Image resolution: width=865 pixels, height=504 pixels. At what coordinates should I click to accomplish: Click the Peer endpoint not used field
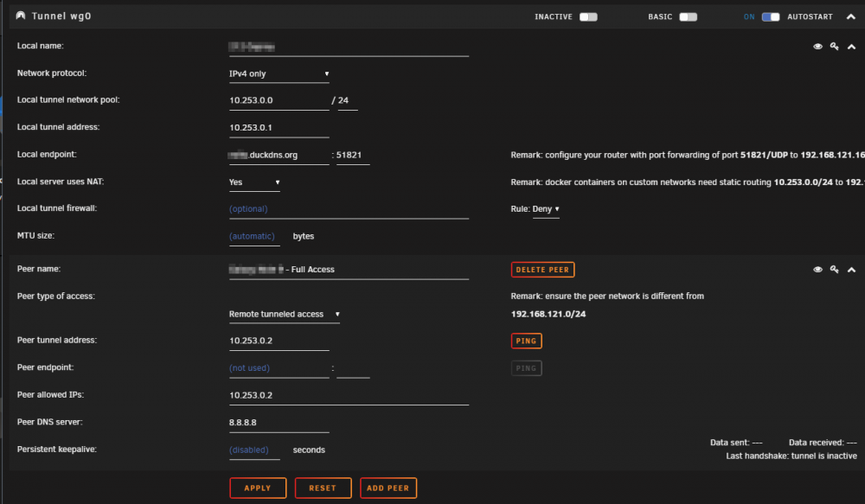[279, 368]
